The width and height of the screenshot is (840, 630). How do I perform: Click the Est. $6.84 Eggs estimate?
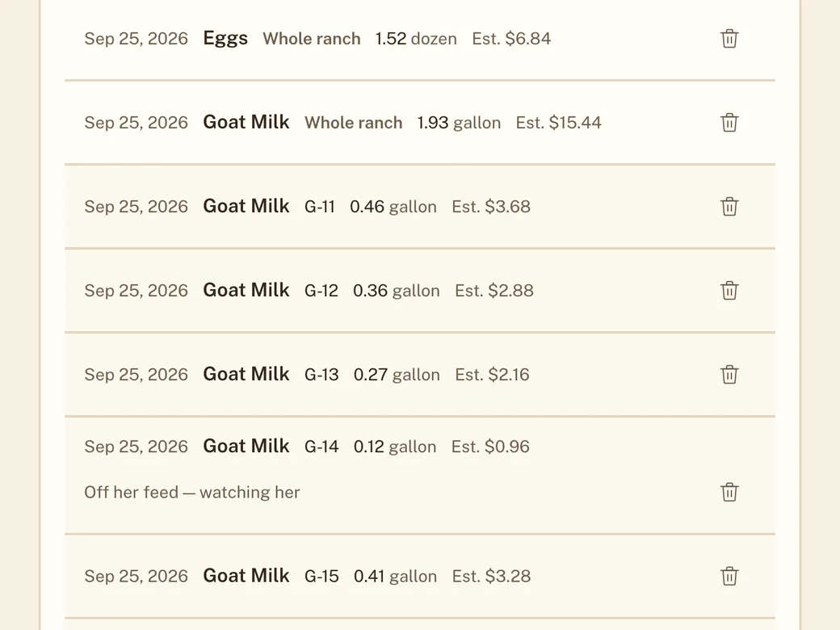click(511, 39)
